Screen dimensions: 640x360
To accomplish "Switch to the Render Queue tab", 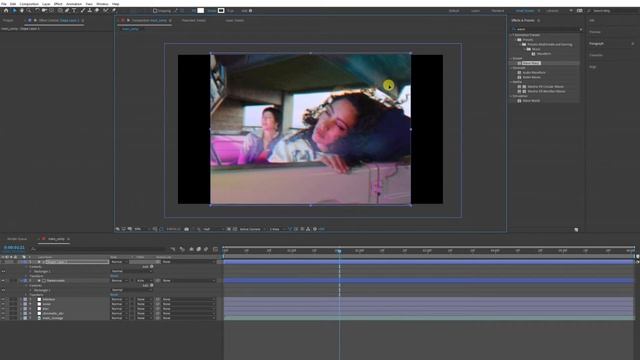I will click(x=17, y=239).
